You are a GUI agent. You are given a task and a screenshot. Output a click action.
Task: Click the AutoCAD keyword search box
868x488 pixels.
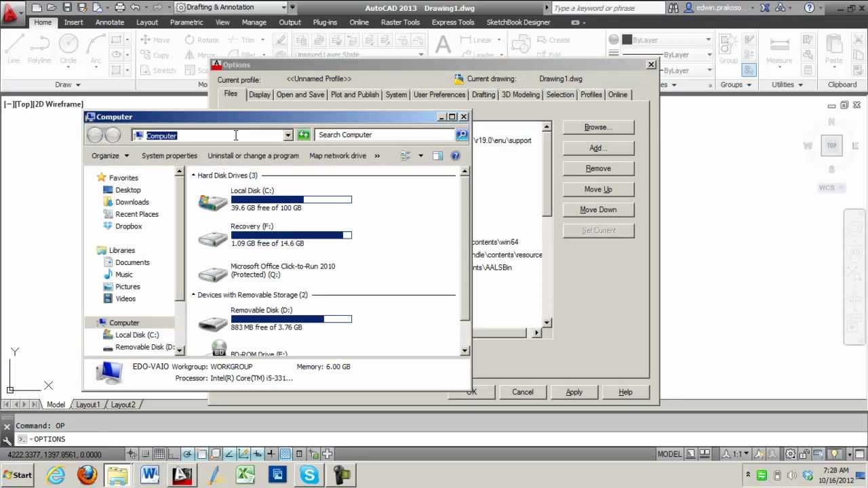607,8
